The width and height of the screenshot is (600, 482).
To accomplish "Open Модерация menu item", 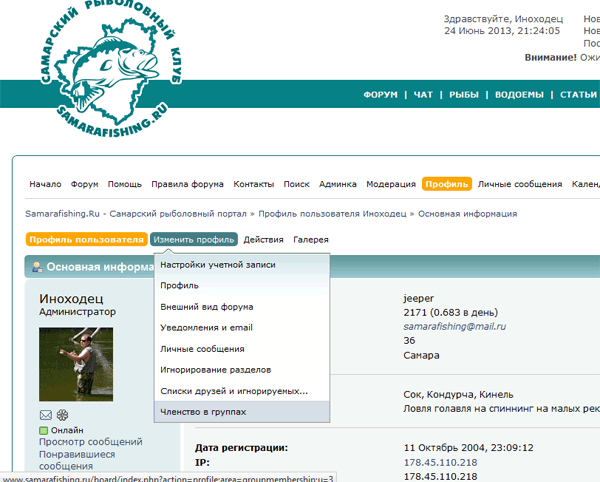I will pyautogui.click(x=391, y=184).
